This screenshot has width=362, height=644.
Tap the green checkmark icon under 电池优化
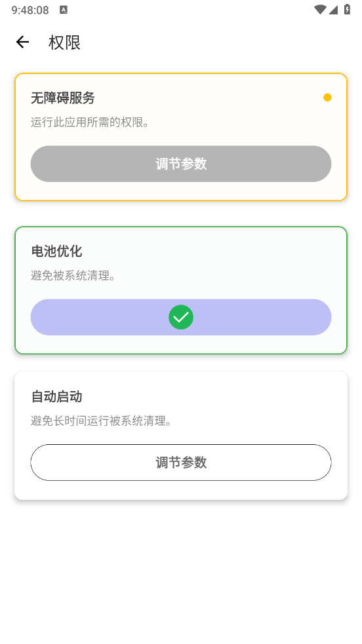tap(181, 317)
